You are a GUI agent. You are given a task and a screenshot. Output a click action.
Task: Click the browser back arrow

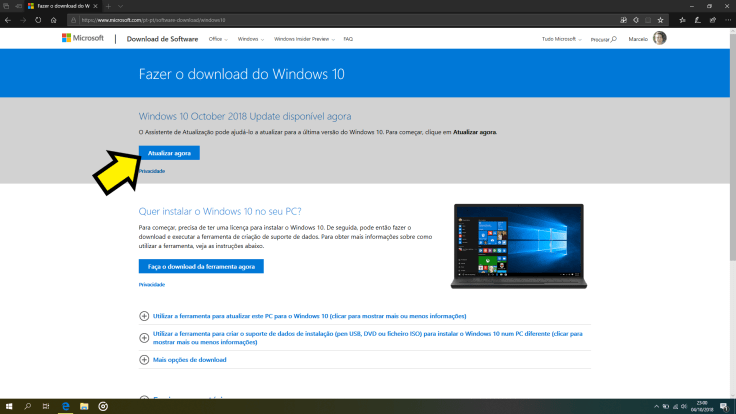point(8,19)
